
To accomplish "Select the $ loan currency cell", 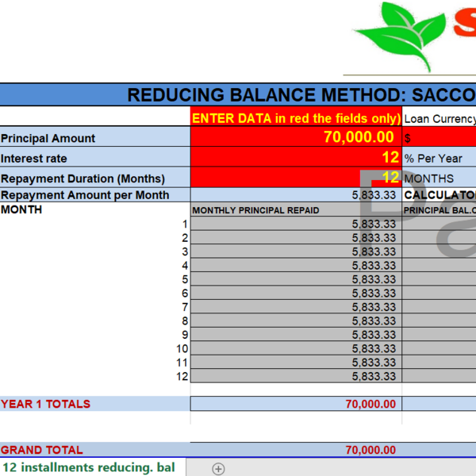I will click(439, 137).
